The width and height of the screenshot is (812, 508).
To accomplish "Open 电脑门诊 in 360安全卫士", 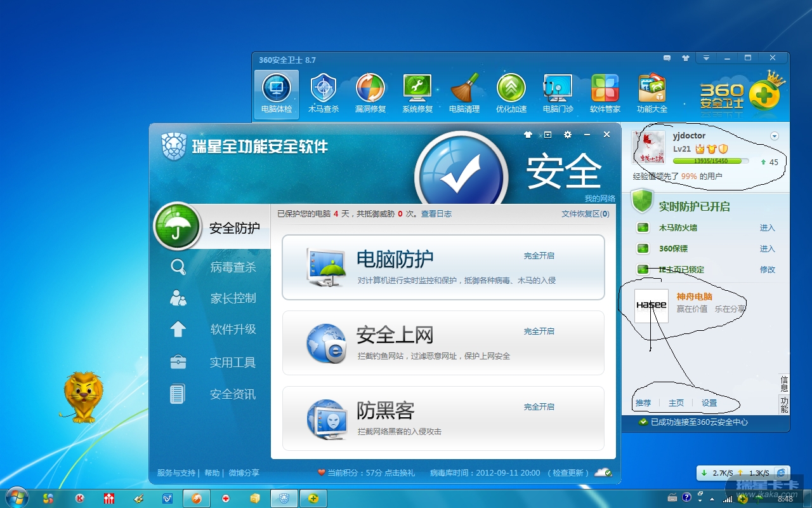I will pyautogui.click(x=558, y=94).
